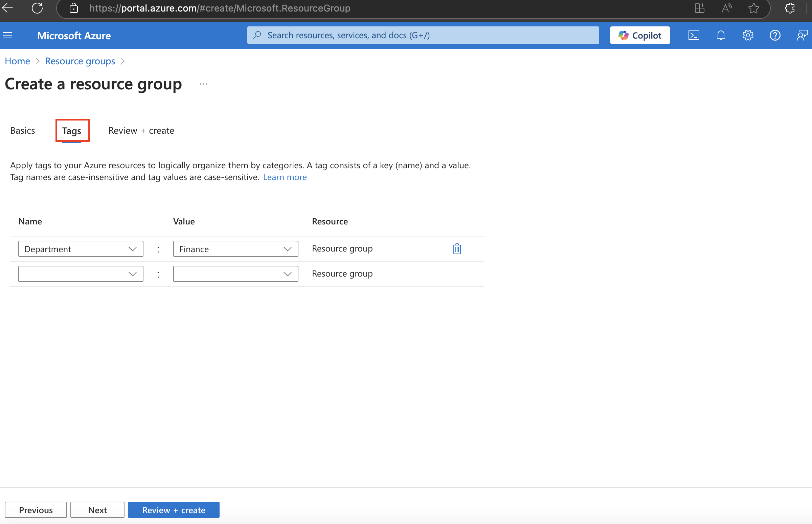The width and height of the screenshot is (812, 524).
Task: Open the Review + create tab
Action: pos(141,131)
